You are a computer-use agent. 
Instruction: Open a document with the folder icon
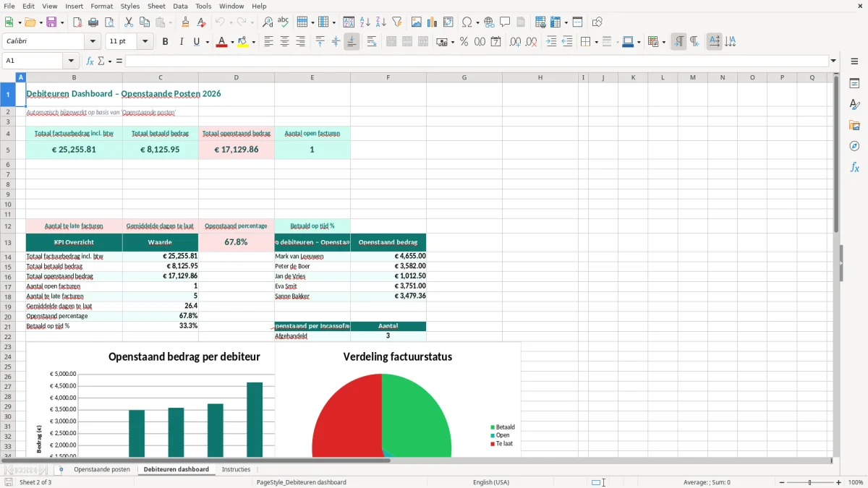(30, 22)
